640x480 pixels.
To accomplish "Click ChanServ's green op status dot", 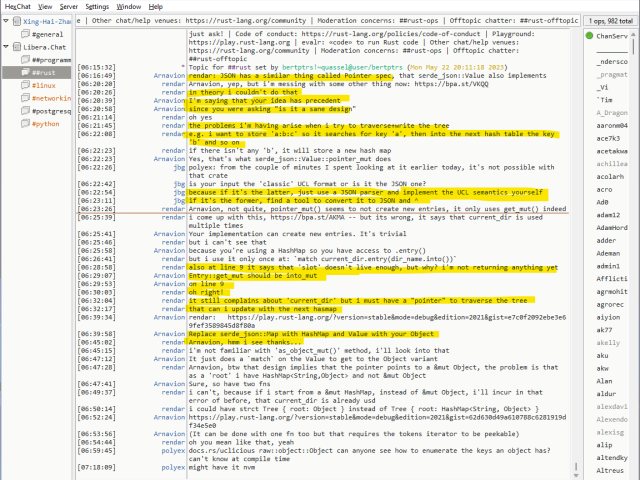I will [x=587, y=36].
